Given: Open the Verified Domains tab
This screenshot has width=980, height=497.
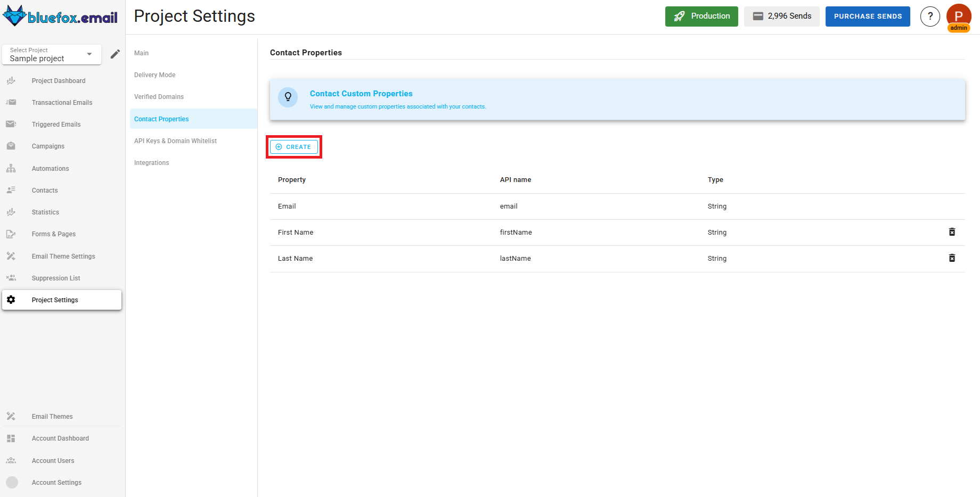Looking at the screenshot, I should 159,96.
